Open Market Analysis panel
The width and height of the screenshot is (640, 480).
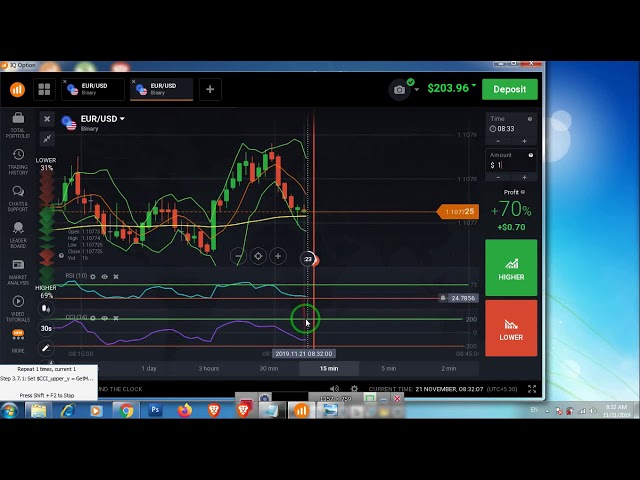click(x=18, y=272)
